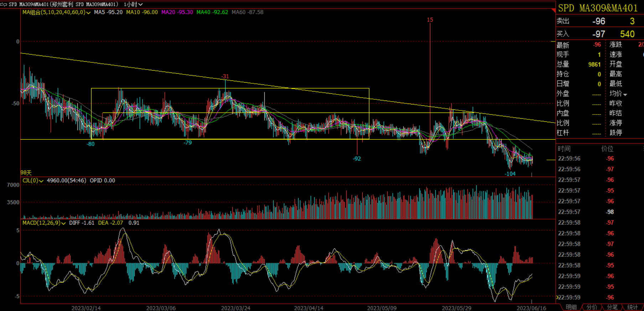This screenshot has height=311, width=644.
Task: Click the 2023/04/14 date on time axis
Action: tap(308, 308)
